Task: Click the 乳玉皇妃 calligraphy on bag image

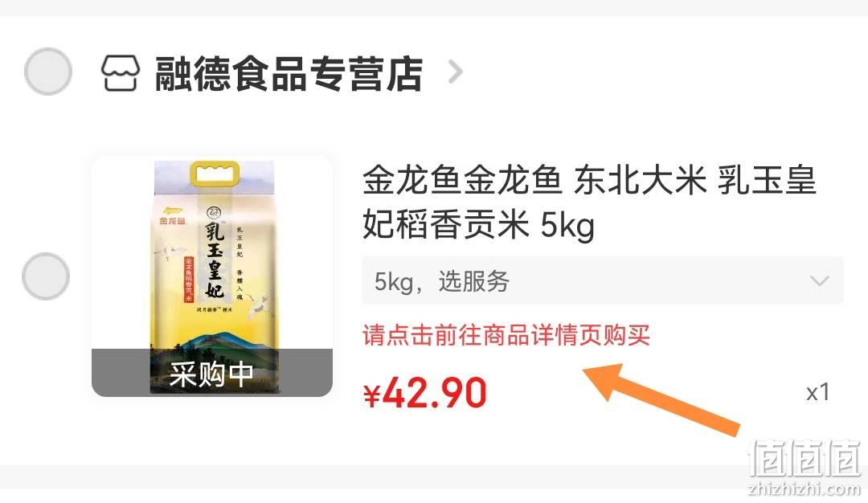Action: click(x=215, y=260)
